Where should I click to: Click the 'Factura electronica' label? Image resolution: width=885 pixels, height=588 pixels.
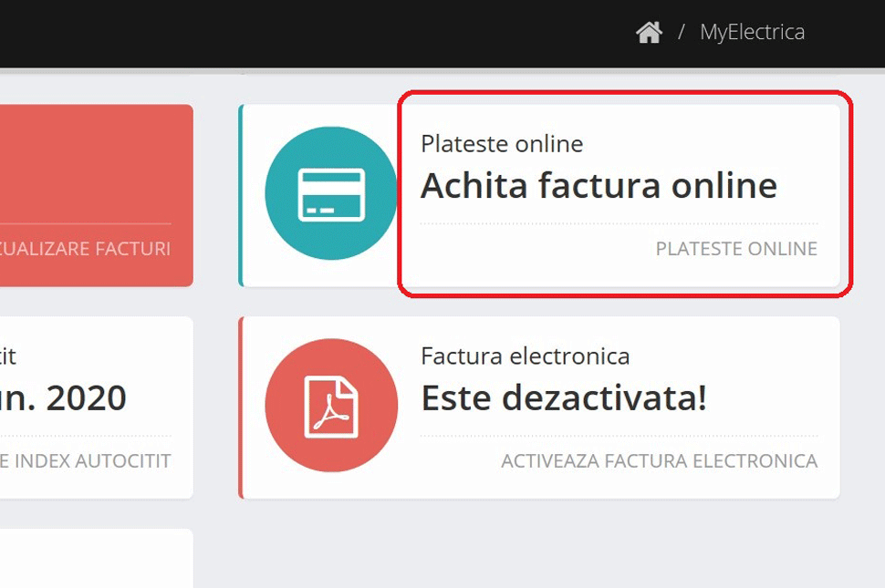coord(525,356)
